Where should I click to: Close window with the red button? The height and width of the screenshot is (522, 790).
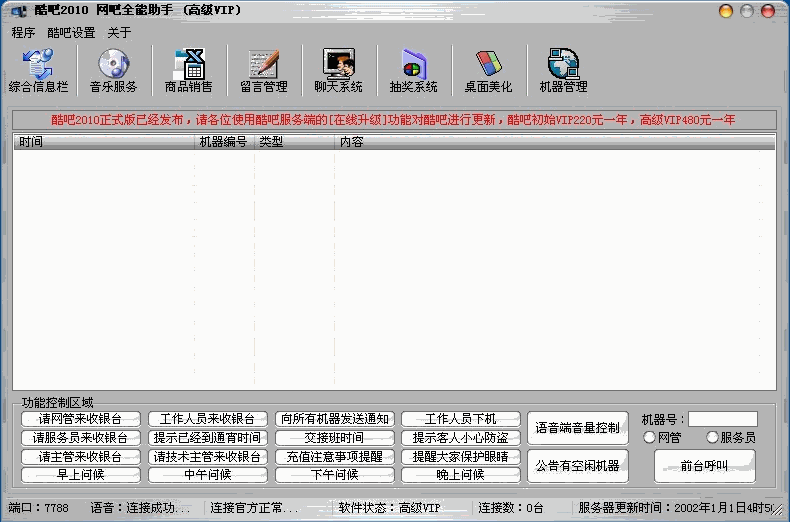click(768, 11)
